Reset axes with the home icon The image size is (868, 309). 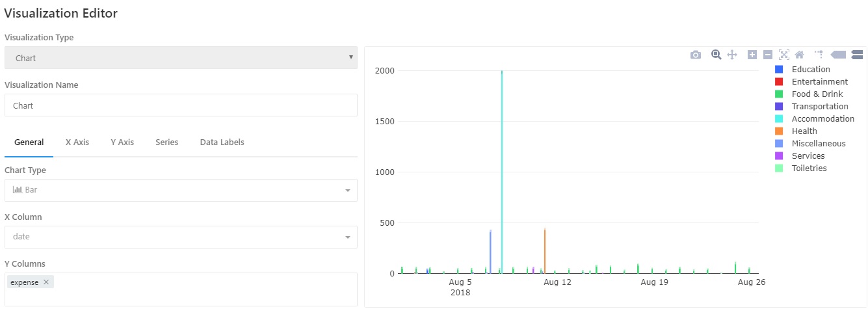point(800,55)
